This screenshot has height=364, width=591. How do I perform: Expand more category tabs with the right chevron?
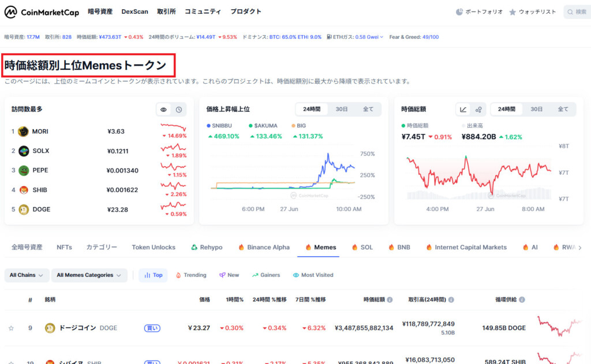580,248
